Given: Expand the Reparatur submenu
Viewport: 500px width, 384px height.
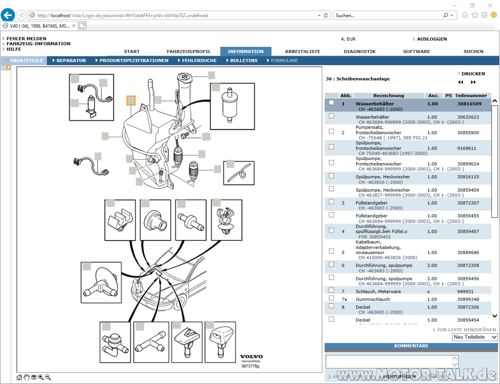Looking at the screenshot, I should pyautogui.click(x=69, y=60).
